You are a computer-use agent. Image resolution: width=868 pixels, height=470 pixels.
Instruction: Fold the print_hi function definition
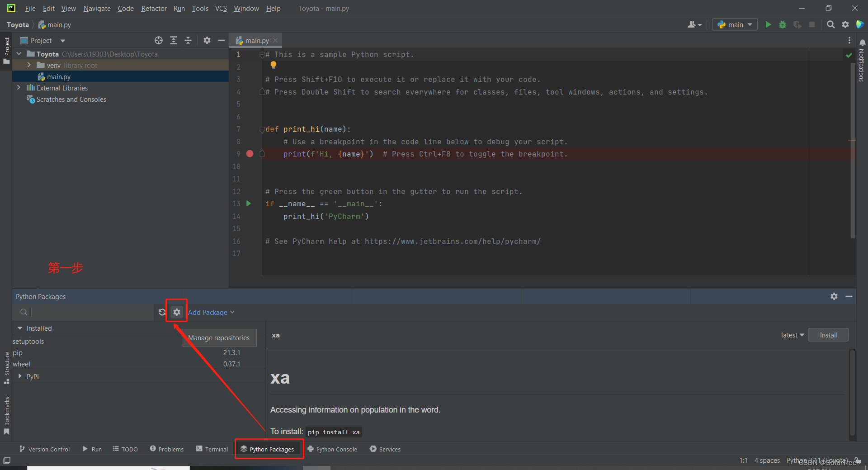[x=262, y=129]
